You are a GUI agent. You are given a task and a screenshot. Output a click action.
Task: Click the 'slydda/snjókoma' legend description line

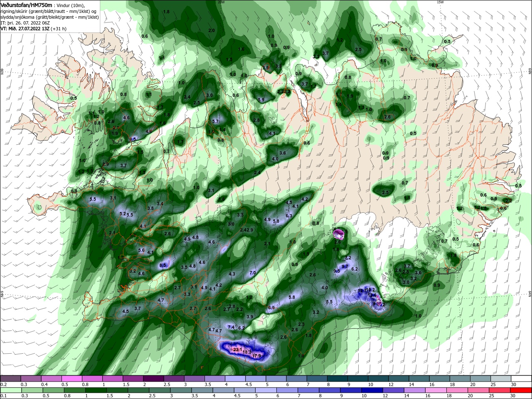(x=49, y=17)
